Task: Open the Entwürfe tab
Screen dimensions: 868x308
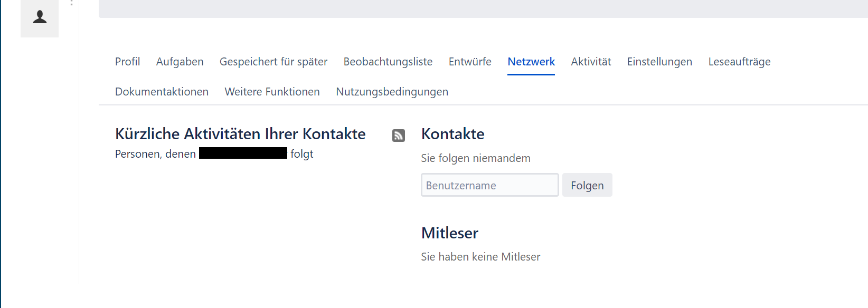Action: coord(469,62)
